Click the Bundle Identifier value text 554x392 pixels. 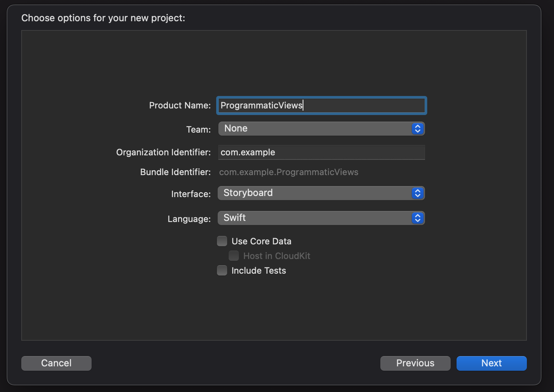click(x=289, y=172)
